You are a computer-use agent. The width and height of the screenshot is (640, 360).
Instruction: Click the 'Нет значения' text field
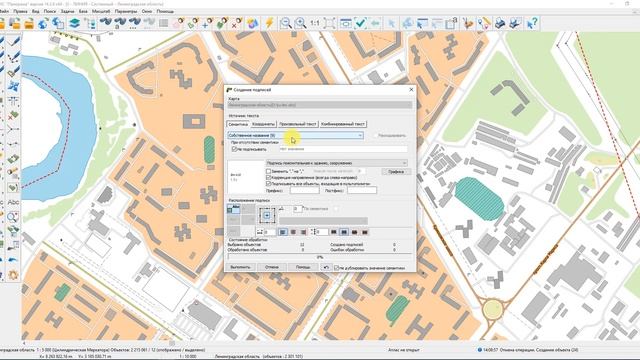(343, 149)
